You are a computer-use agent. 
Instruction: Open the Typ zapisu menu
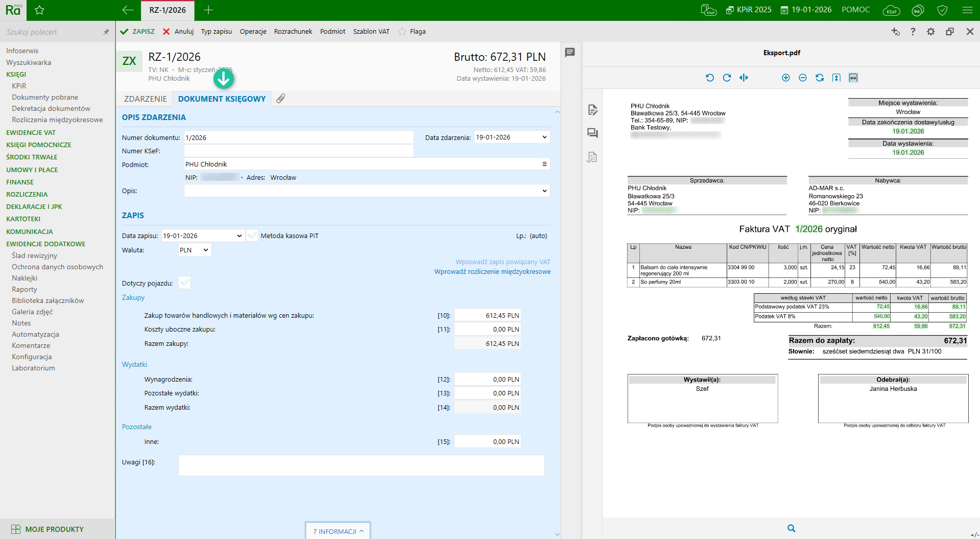(216, 32)
